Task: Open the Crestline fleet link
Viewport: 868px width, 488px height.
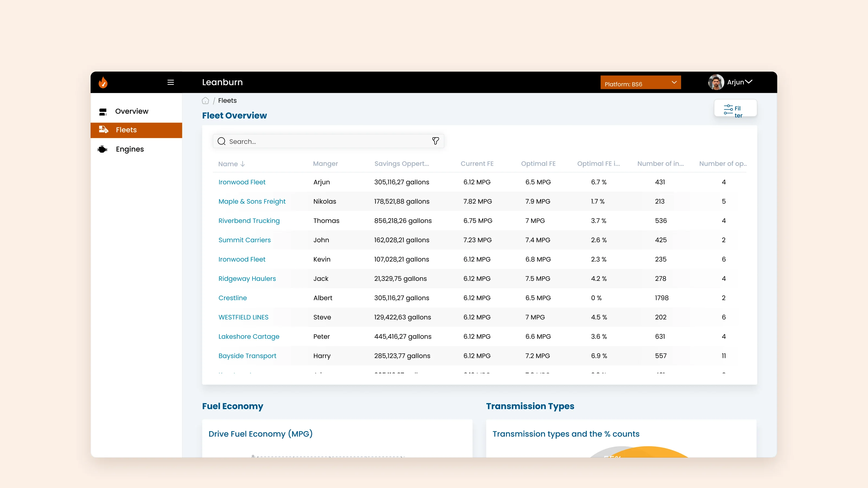Action: coord(232,298)
